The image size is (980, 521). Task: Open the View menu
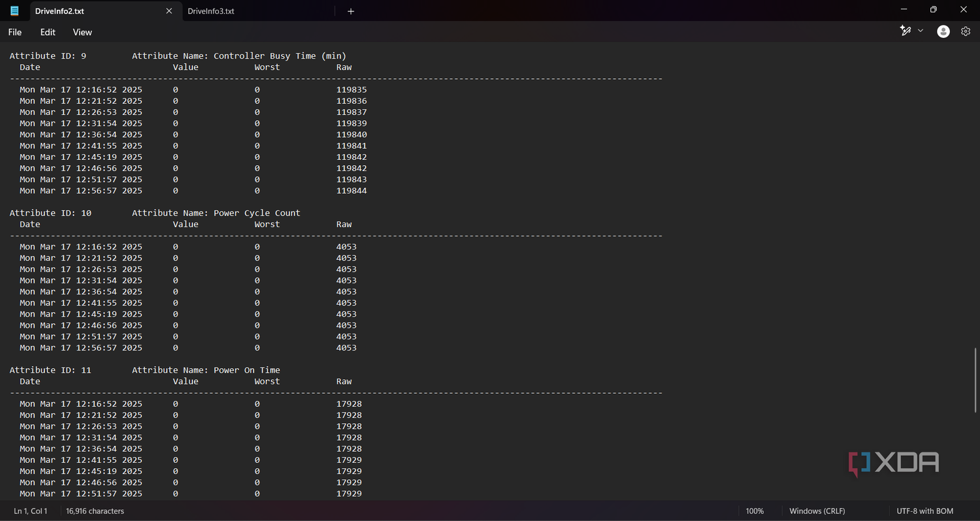[x=82, y=32]
